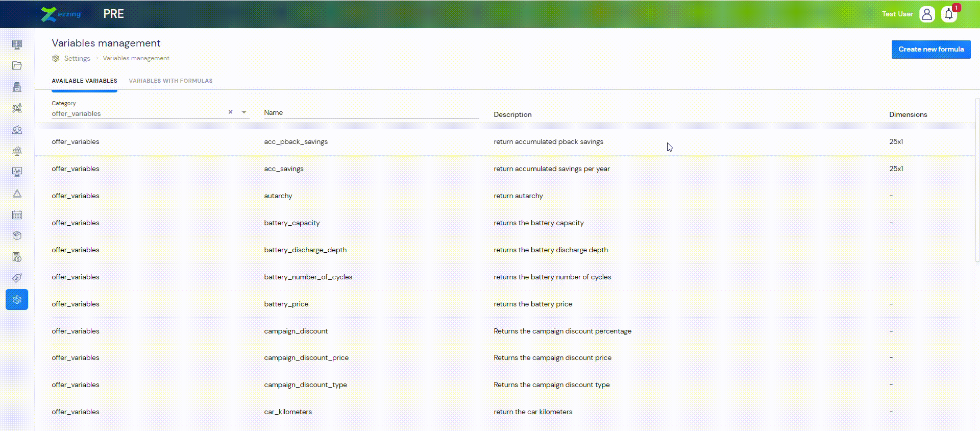Click the Test User name
Screen dimensions: 980x431
pyautogui.click(x=897, y=14)
